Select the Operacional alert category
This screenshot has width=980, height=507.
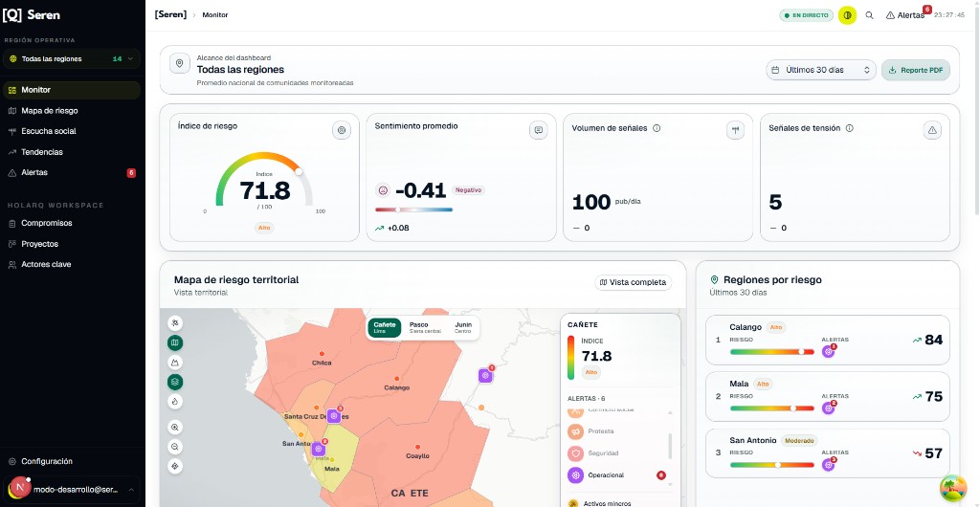coord(616,475)
